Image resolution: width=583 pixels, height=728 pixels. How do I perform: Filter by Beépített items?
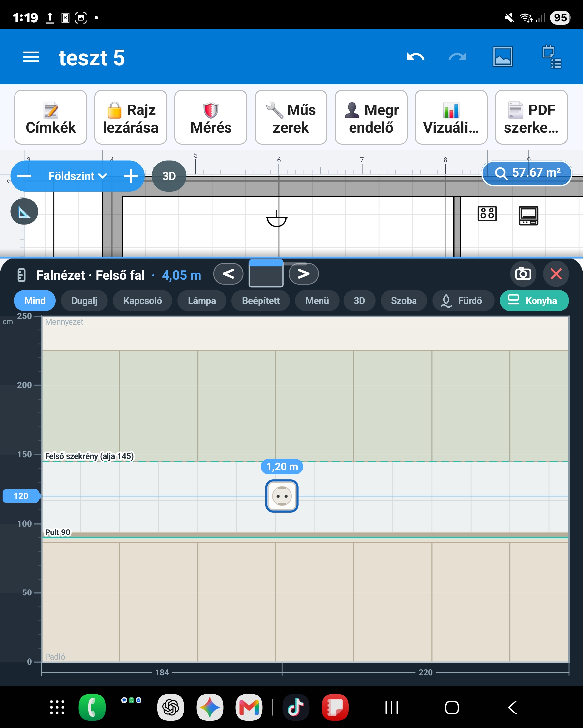click(261, 300)
